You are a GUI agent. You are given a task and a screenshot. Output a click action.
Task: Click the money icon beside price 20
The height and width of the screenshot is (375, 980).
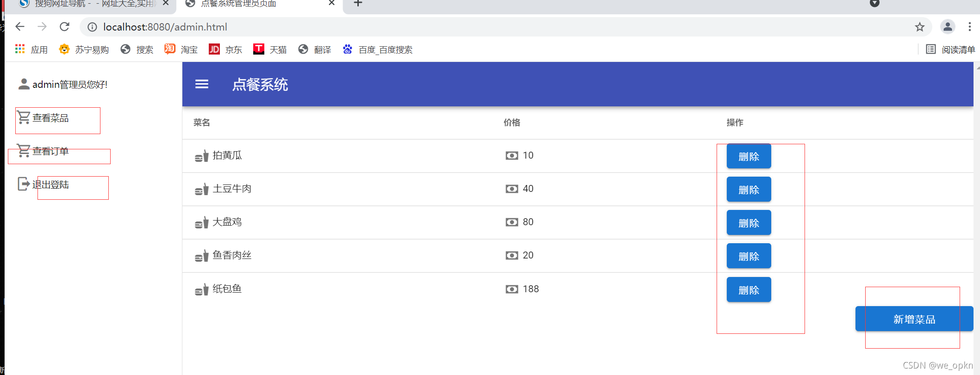pyautogui.click(x=512, y=255)
